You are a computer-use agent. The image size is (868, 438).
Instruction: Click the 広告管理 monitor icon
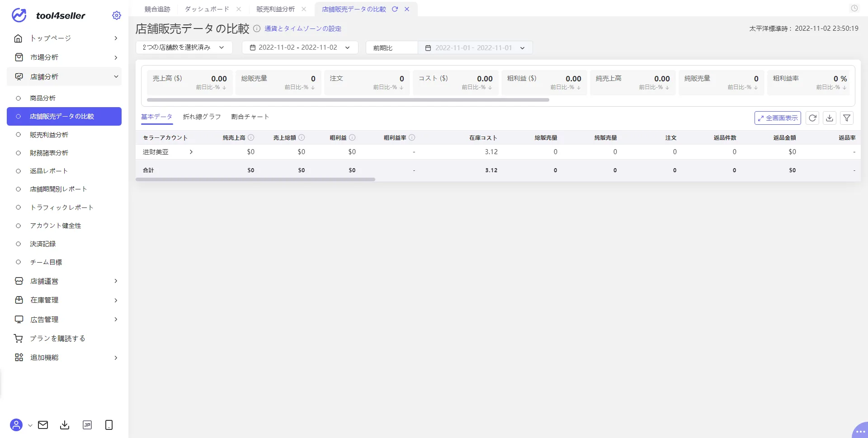(x=19, y=320)
